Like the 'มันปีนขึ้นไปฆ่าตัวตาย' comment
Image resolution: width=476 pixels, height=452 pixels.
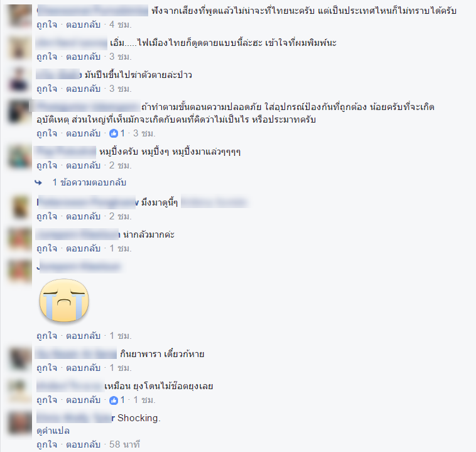click(x=46, y=89)
